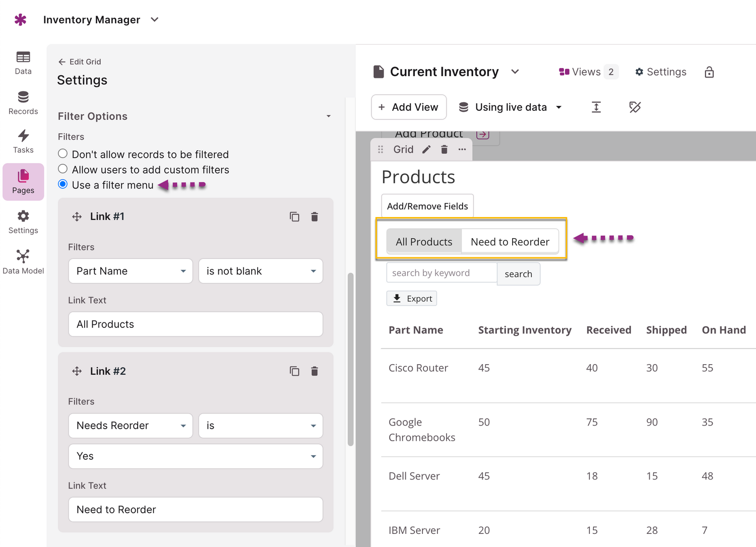Switch to the Need to Reorder filter tab
The height and width of the screenshot is (547, 756).
point(510,242)
